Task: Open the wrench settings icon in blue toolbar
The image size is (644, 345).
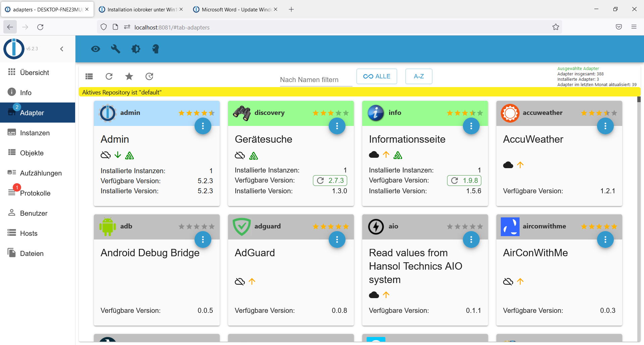Action: pyautogui.click(x=116, y=49)
